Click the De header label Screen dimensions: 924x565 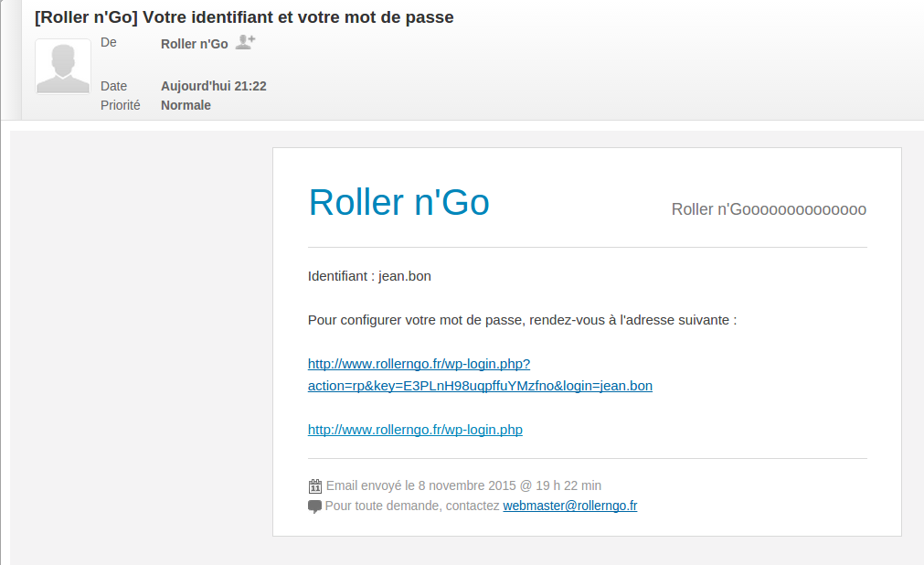tap(109, 42)
